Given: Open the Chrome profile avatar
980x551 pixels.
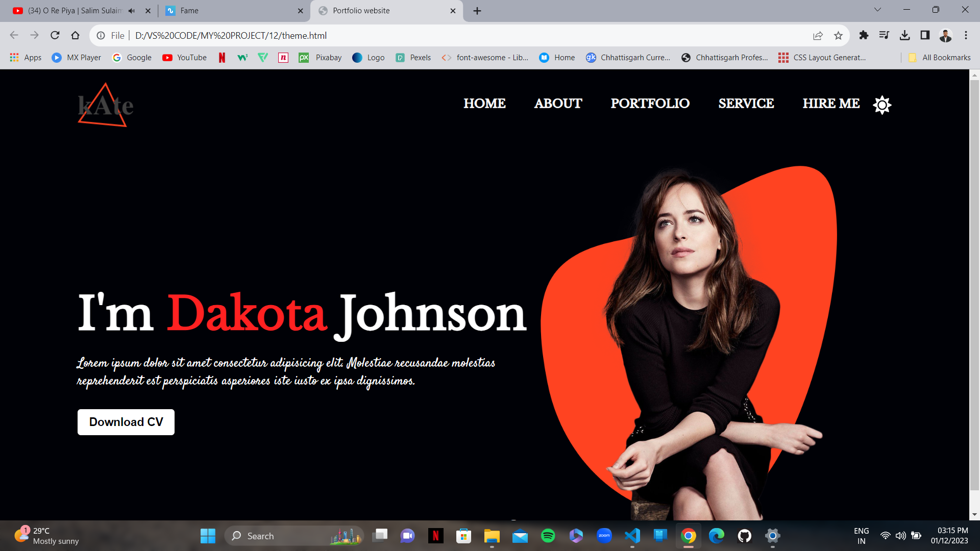Looking at the screenshot, I should point(945,35).
